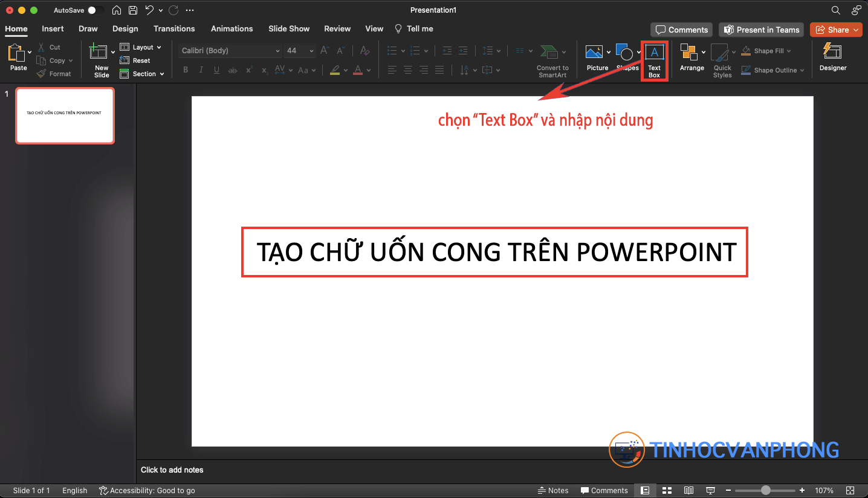Toggle Underline formatting

217,70
